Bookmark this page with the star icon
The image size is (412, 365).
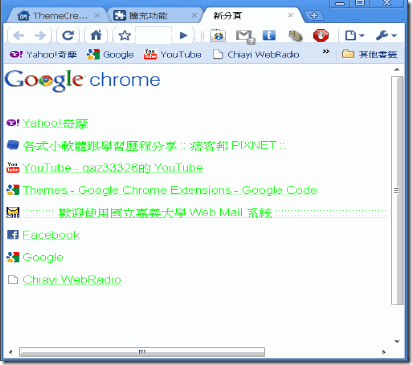(124, 35)
